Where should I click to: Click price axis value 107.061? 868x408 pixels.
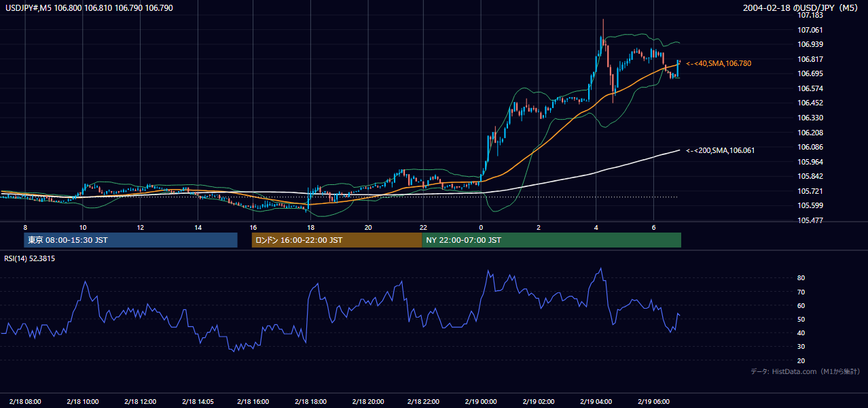pyautogui.click(x=810, y=30)
